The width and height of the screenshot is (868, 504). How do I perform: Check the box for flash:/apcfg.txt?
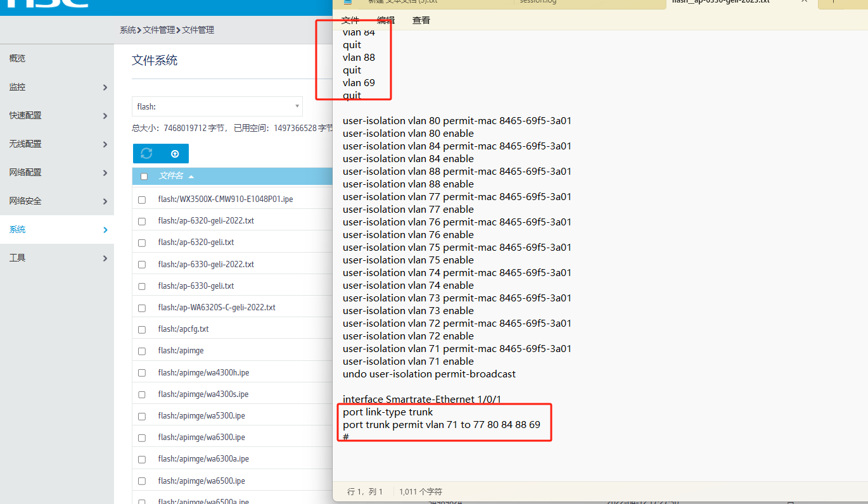pos(142,329)
